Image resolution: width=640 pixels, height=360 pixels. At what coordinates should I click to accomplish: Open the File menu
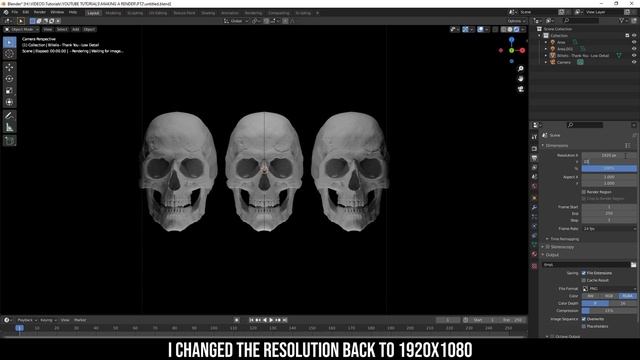pyautogui.click(x=15, y=12)
